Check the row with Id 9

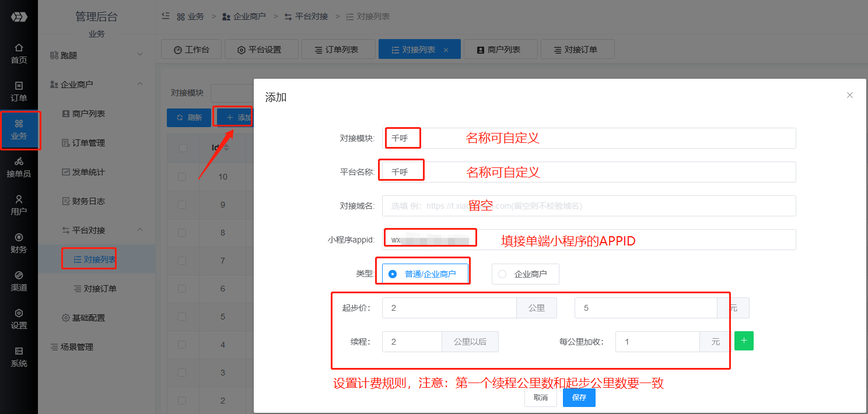coord(183,205)
